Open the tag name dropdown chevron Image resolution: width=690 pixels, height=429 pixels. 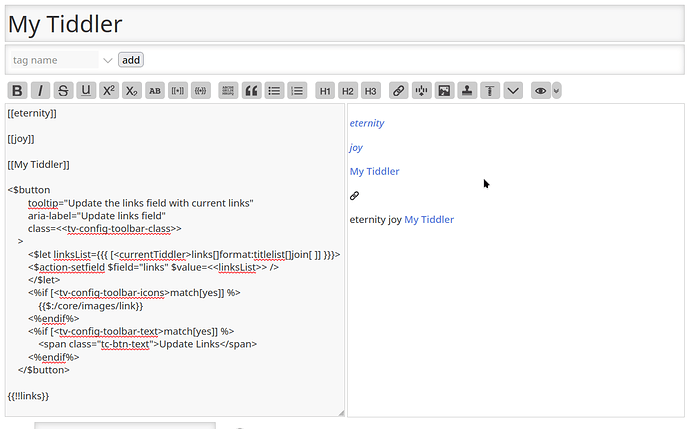pos(108,60)
